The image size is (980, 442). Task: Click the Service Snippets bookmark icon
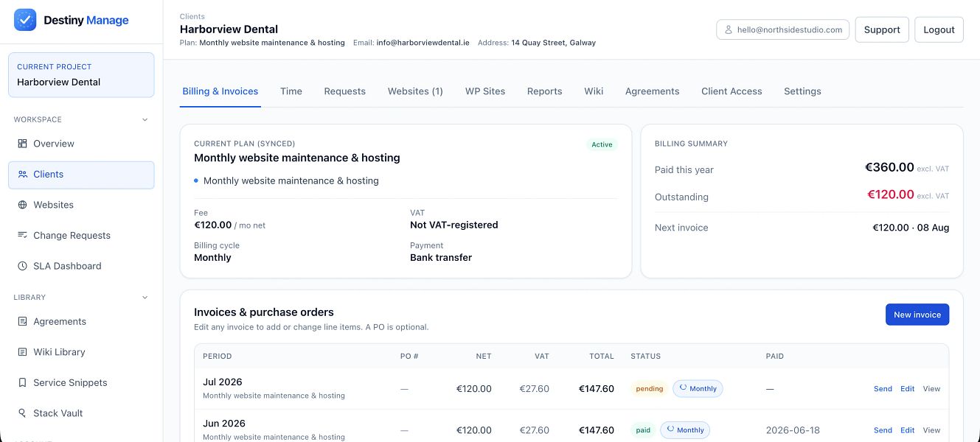tap(22, 383)
